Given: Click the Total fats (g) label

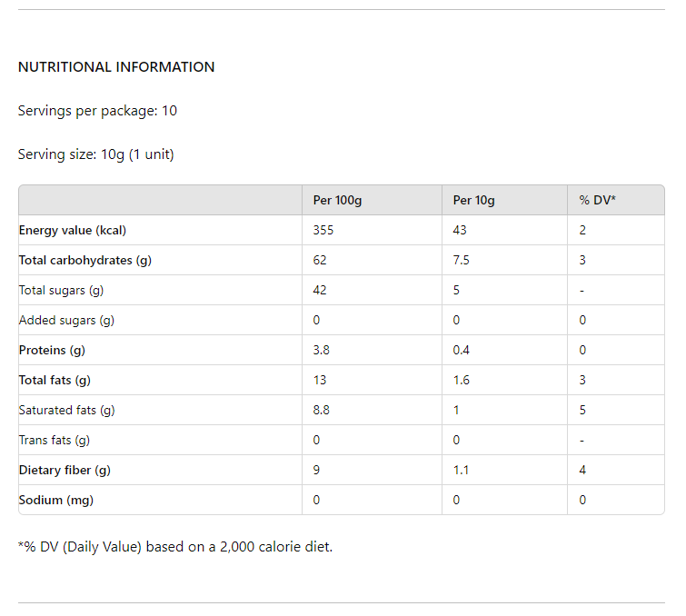Looking at the screenshot, I should (x=55, y=380).
